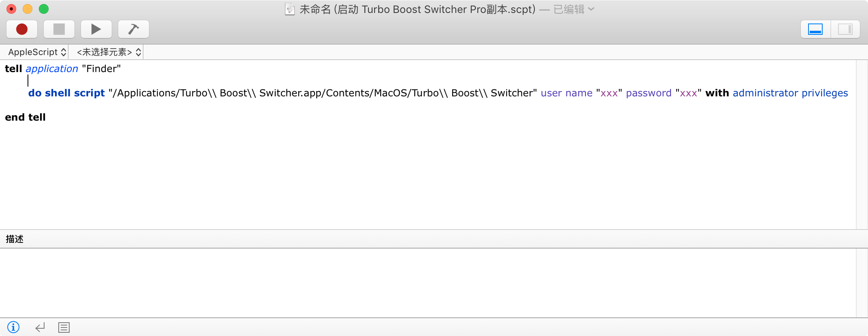Open the document title dropdown chevron

click(x=591, y=9)
